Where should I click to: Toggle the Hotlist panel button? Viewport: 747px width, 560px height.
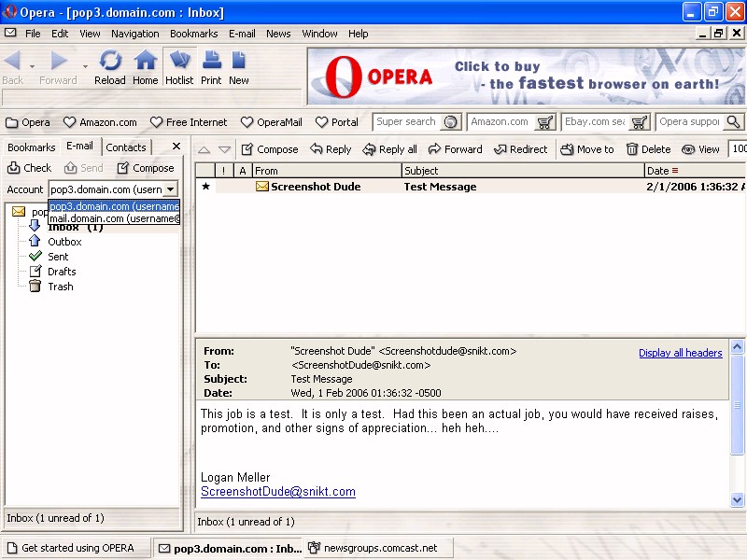click(x=179, y=66)
